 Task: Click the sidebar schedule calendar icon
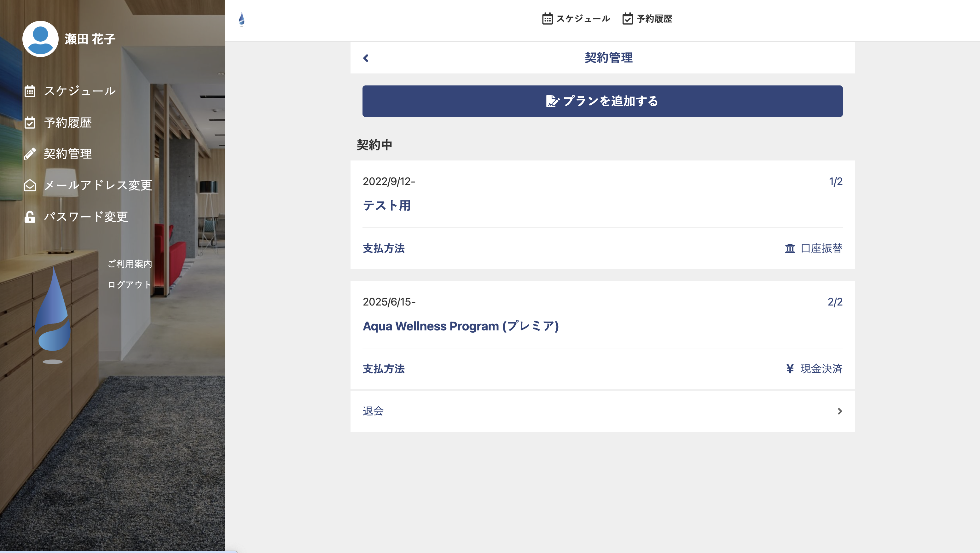point(30,91)
